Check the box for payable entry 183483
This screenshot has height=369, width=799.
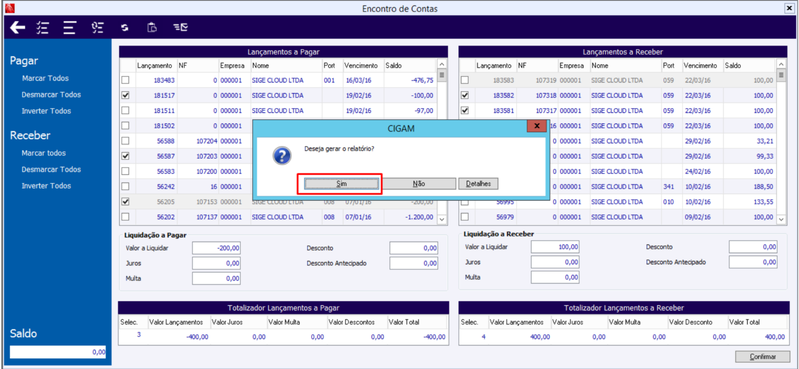(125, 80)
